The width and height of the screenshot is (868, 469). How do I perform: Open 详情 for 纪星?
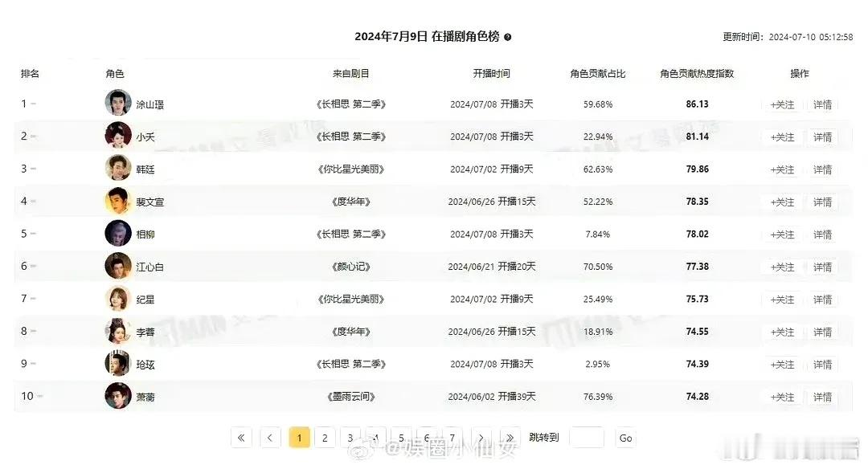[x=823, y=299]
